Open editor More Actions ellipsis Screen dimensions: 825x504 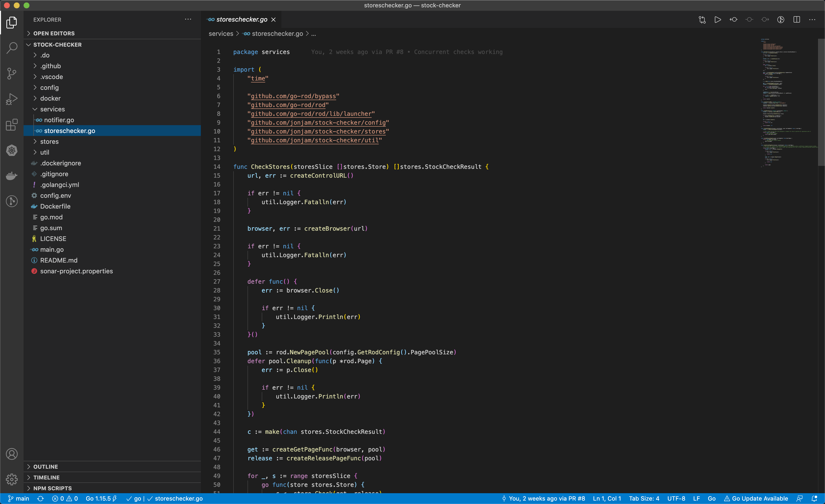pyautogui.click(x=812, y=20)
